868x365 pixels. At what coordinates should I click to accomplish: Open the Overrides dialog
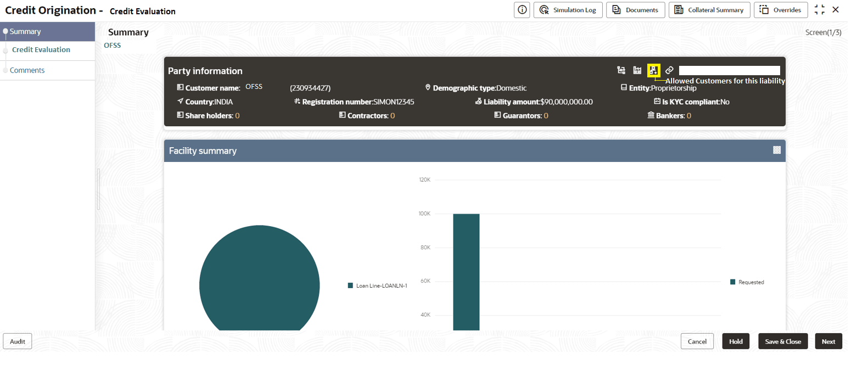[781, 10]
